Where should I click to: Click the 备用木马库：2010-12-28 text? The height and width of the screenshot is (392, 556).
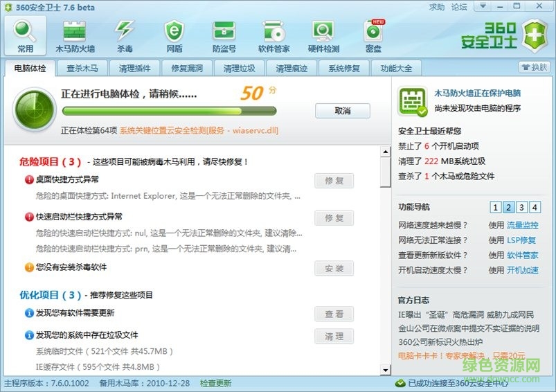click(x=144, y=383)
